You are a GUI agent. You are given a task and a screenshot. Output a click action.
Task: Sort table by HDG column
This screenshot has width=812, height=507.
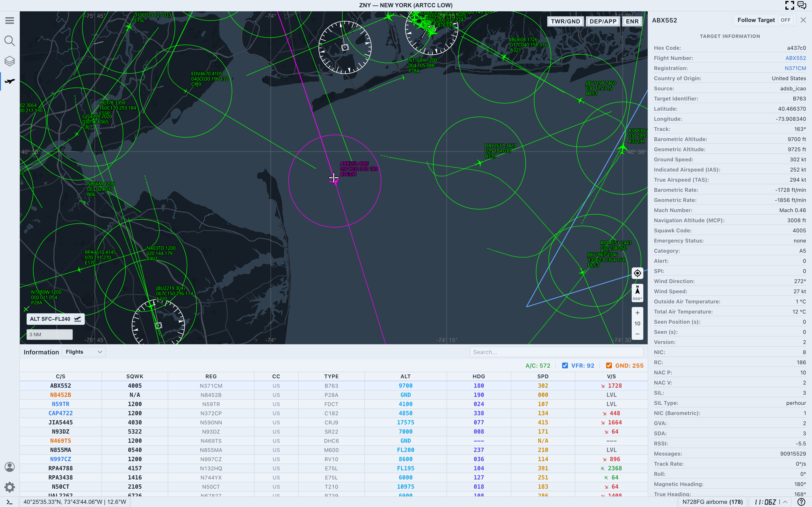pyautogui.click(x=478, y=376)
